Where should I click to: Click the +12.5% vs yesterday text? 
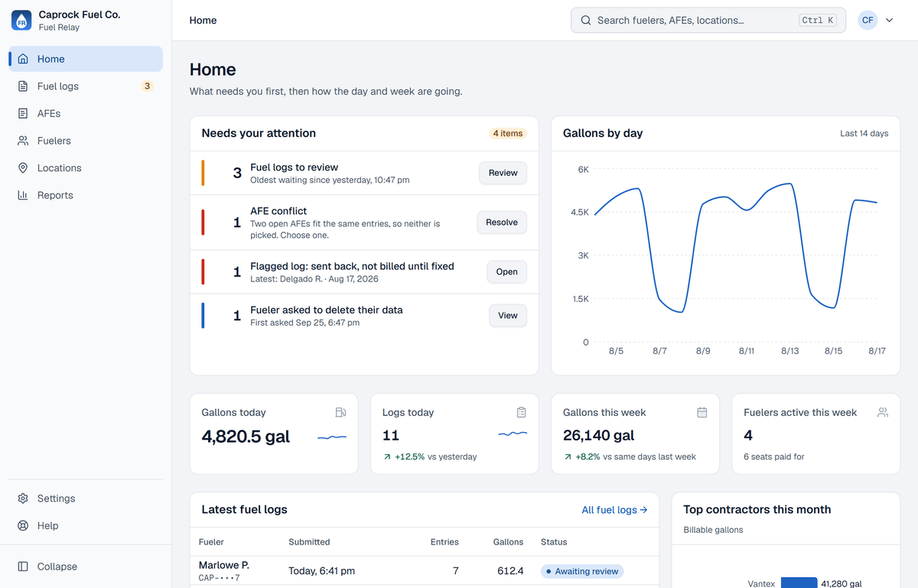tap(430, 456)
